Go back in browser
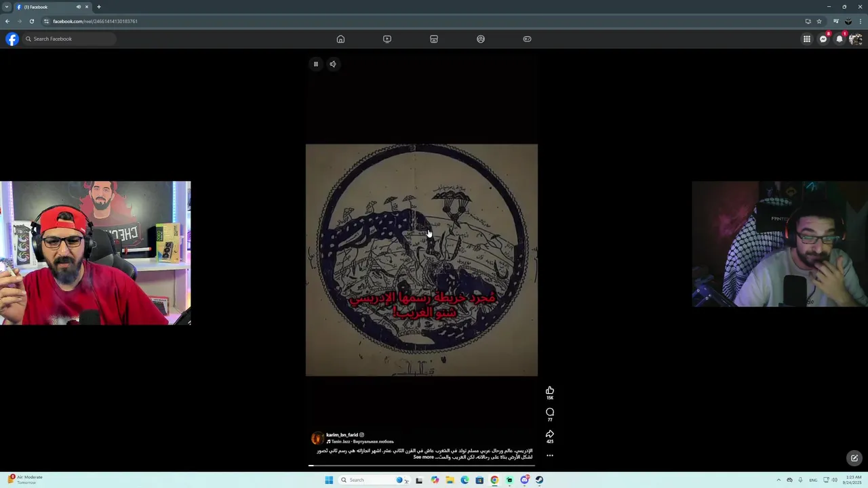Image resolution: width=868 pixels, height=488 pixels. pos(7,21)
